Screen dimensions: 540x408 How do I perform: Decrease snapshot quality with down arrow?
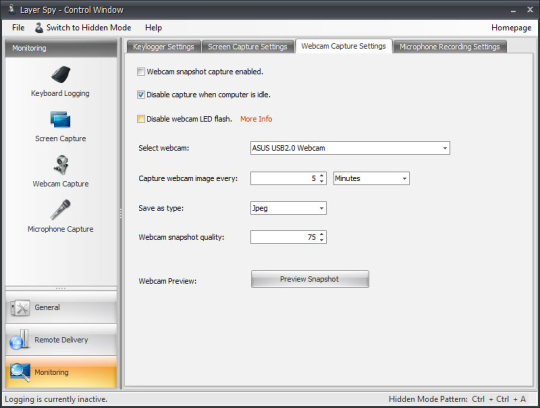coord(322,240)
